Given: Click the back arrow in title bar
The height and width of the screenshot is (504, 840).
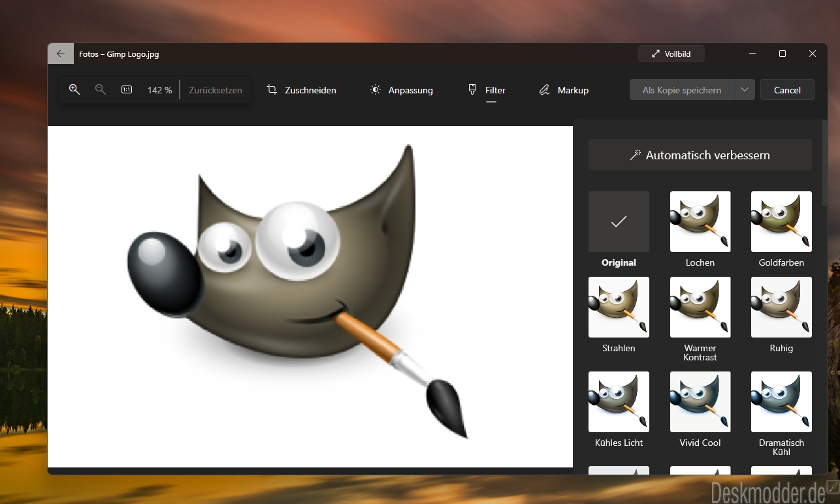Looking at the screenshot, I should [x=61, y=54].
